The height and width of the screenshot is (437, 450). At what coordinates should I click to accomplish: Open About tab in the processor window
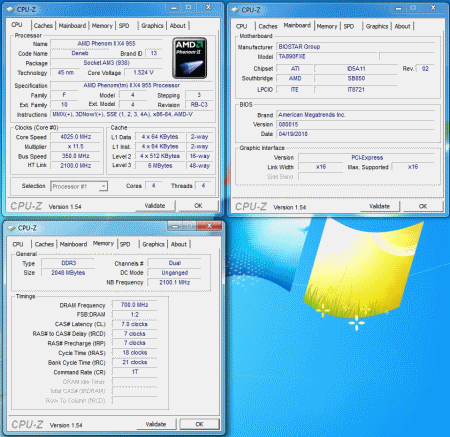178,26
